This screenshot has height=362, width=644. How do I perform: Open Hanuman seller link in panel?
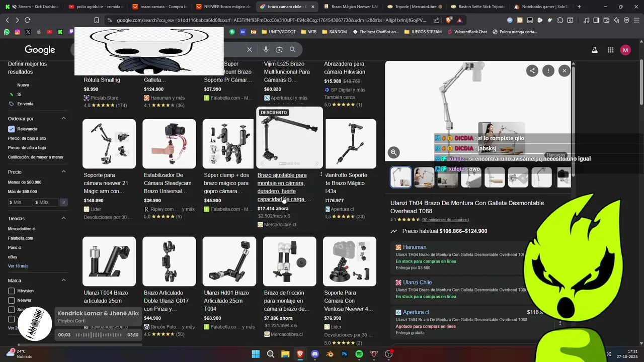tap(415, 247)
